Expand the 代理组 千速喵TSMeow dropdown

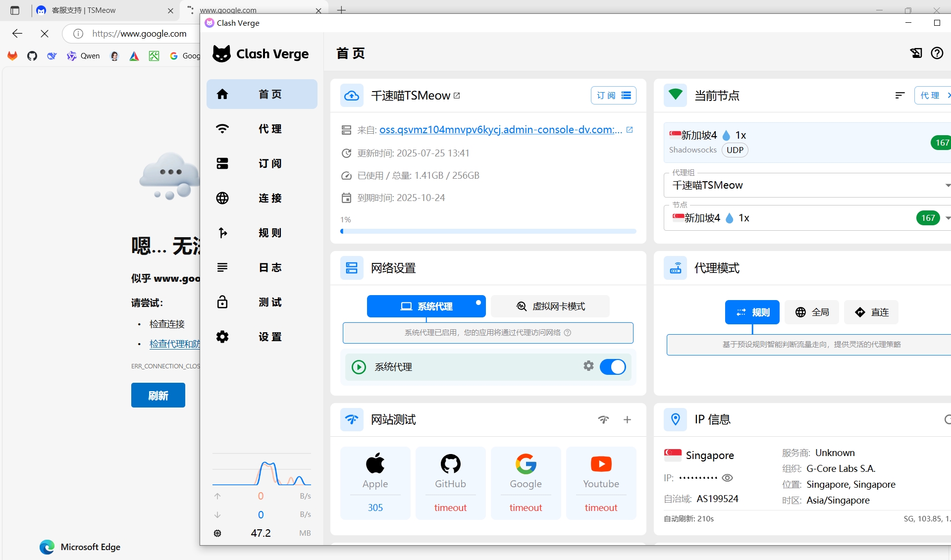click(x=807, y=185)
